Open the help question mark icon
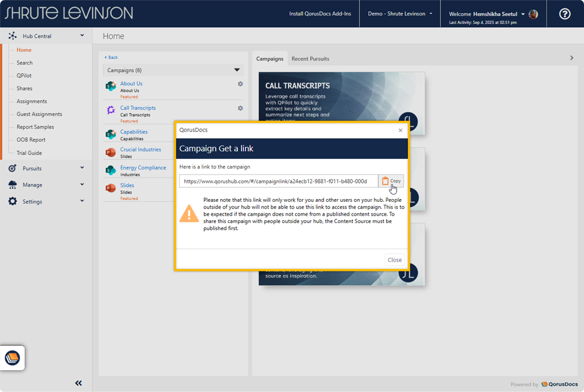 (x=565, y=14)
